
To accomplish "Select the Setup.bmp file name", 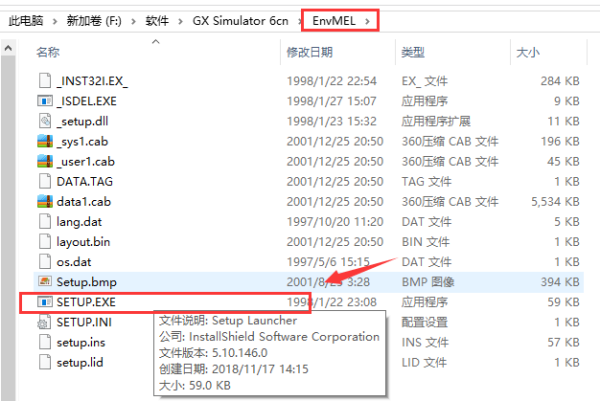I will pyautogui.click(x=86, y=282).
